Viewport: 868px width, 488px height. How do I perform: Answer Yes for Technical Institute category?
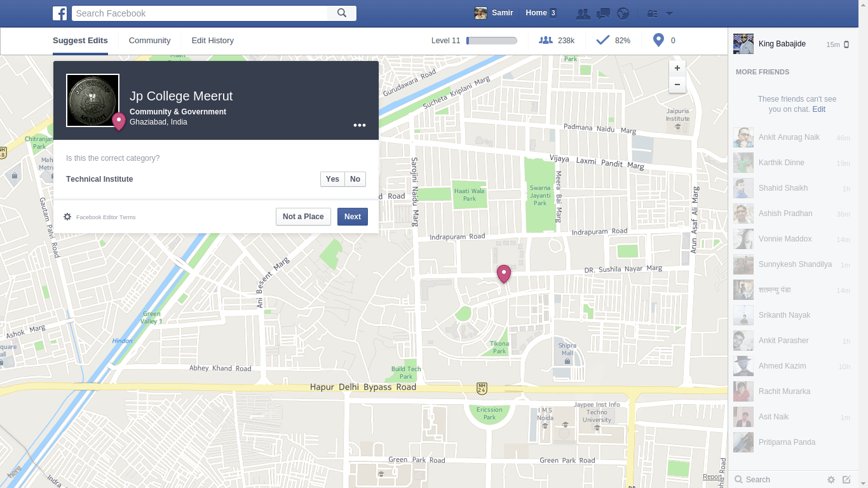[x=332, y=179]
